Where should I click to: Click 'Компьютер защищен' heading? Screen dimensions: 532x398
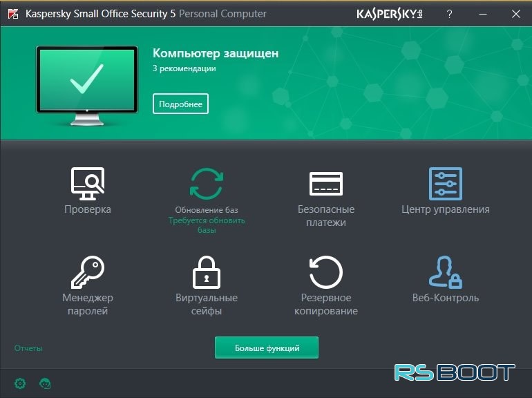click(x=216, y=53)
